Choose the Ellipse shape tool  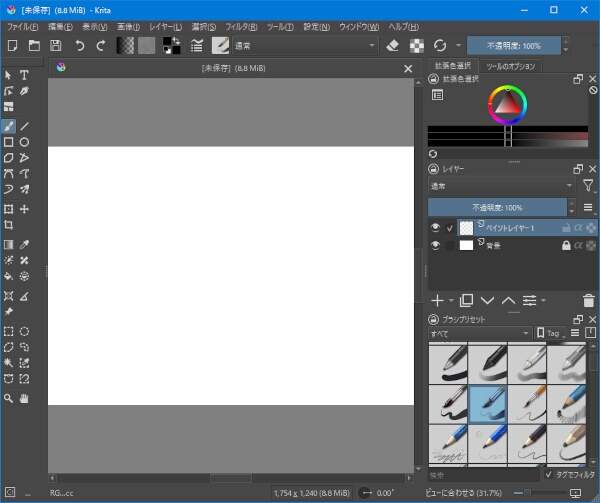pos(25,143)
